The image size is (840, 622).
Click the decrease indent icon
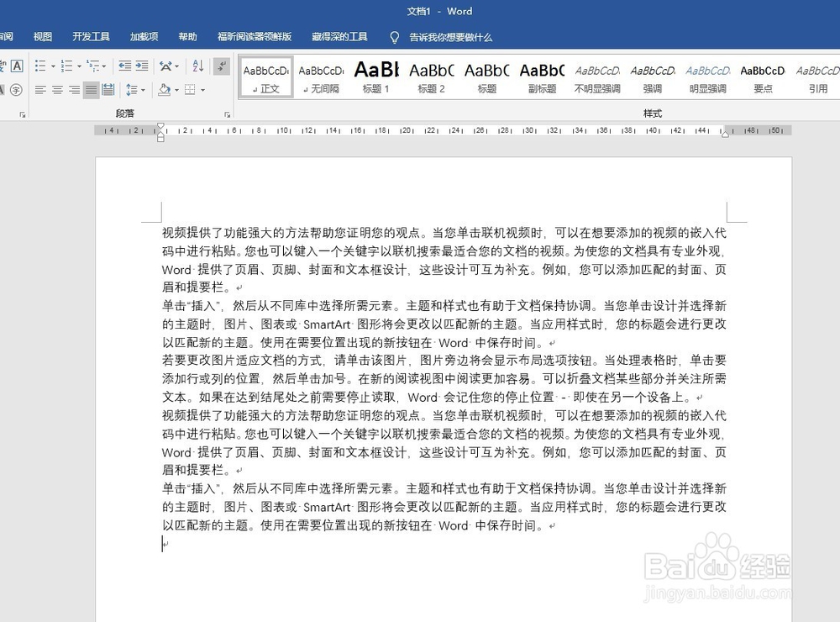coord(126,66)
